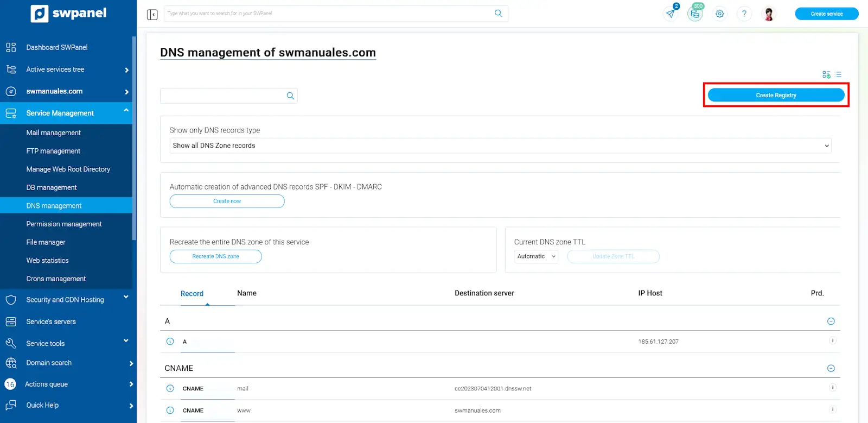Collapse the A records group
Image resolution: width=868 pixels, height=423 pixels.
pyautogui.click(x=831, y=321)
